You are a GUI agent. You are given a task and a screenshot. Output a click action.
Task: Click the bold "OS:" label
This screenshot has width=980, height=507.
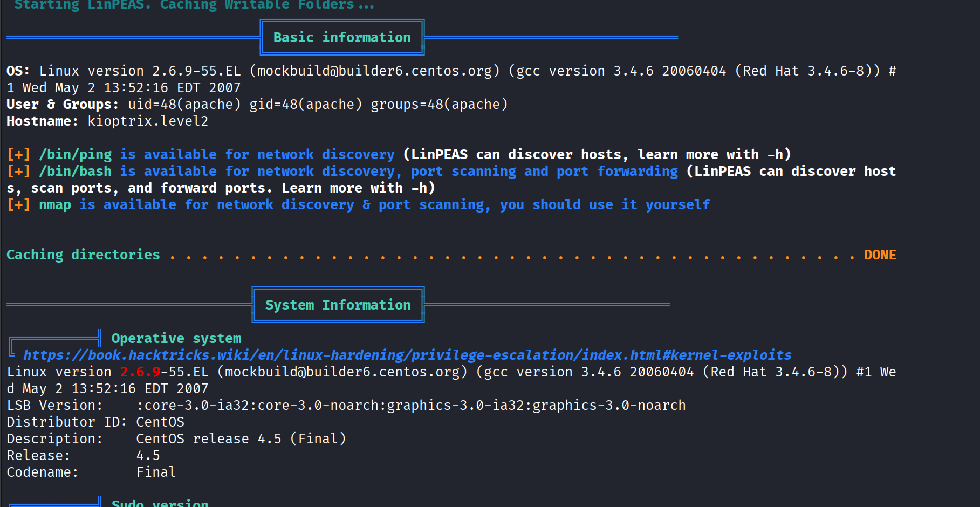click(x=18, y=71)
